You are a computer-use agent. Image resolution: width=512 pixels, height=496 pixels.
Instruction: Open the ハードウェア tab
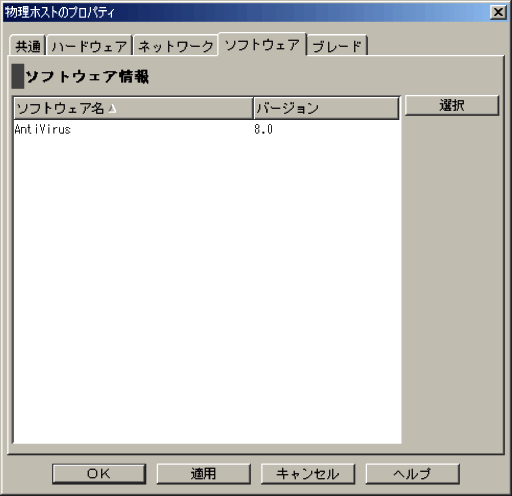(x=90, y=45)
